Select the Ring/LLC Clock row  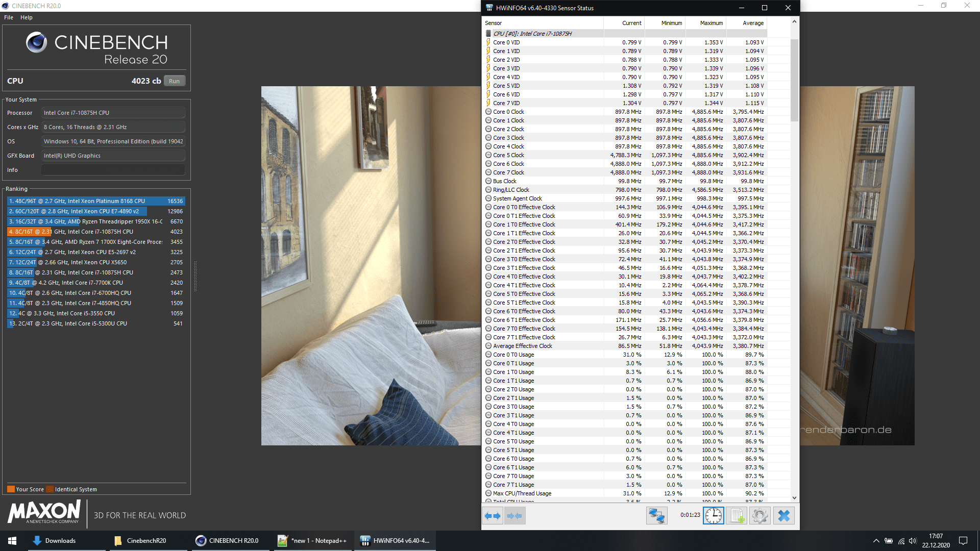coord(625,190)
